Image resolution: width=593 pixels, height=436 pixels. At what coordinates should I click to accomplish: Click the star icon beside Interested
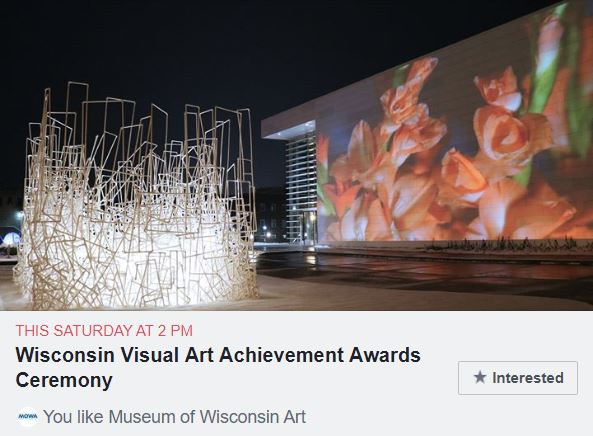[x=480, y=377]
